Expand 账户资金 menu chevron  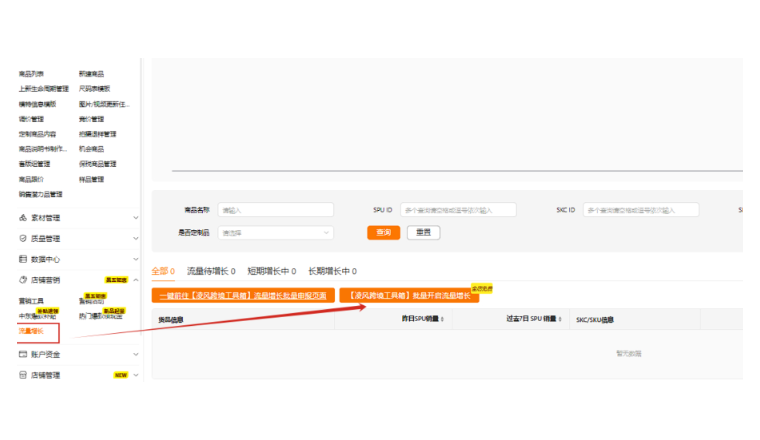point(136,354)
